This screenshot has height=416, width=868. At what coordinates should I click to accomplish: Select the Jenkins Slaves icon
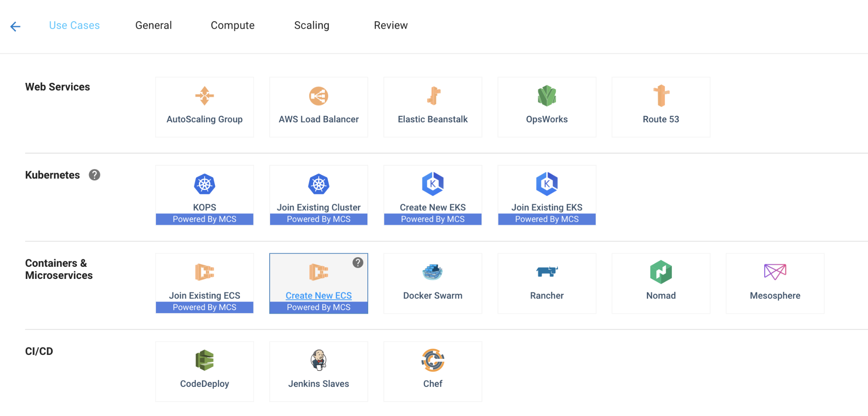pyautogui.click(x=319, y=360)
